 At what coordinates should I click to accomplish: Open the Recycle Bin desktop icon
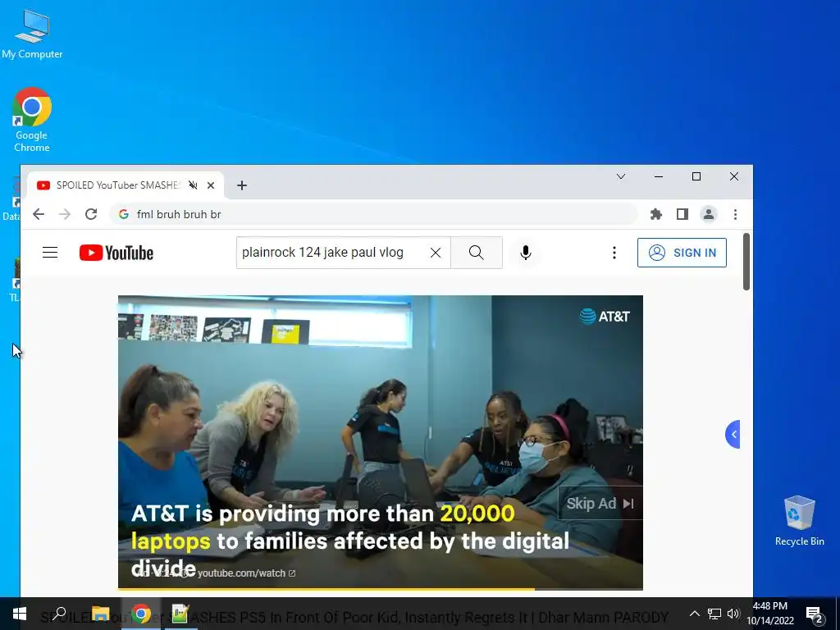pyautogui.click(x=799, y=520)
